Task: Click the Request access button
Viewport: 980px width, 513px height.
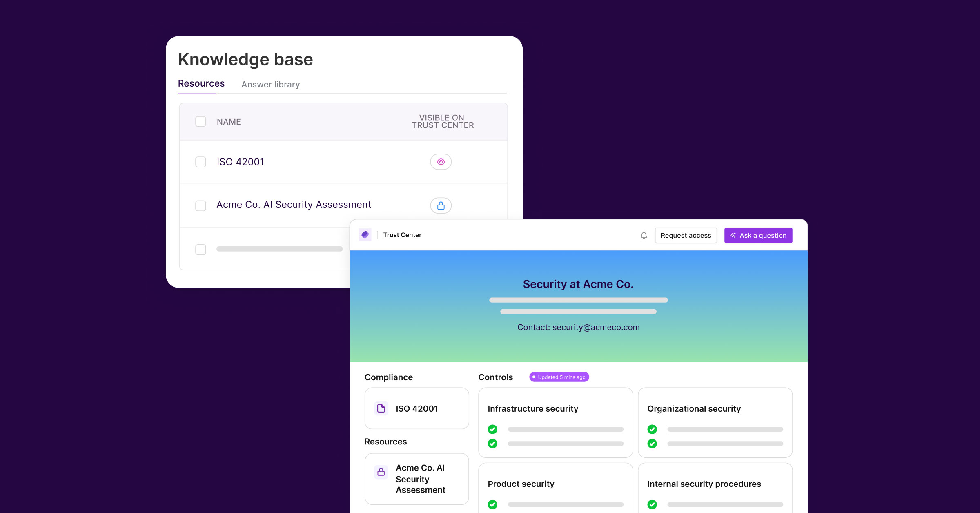Action: [x=686, y=235]
